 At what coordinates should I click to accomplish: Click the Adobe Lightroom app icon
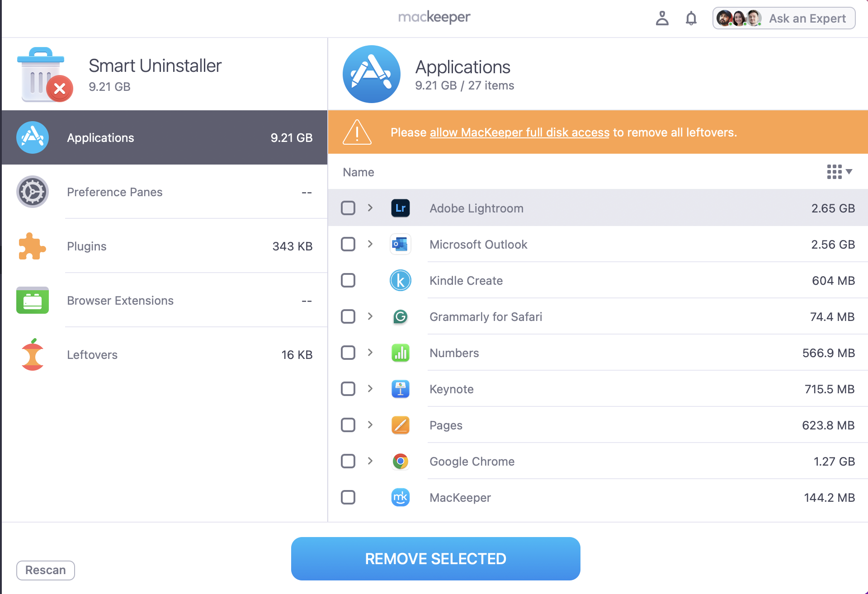click(x=400, y=208)
